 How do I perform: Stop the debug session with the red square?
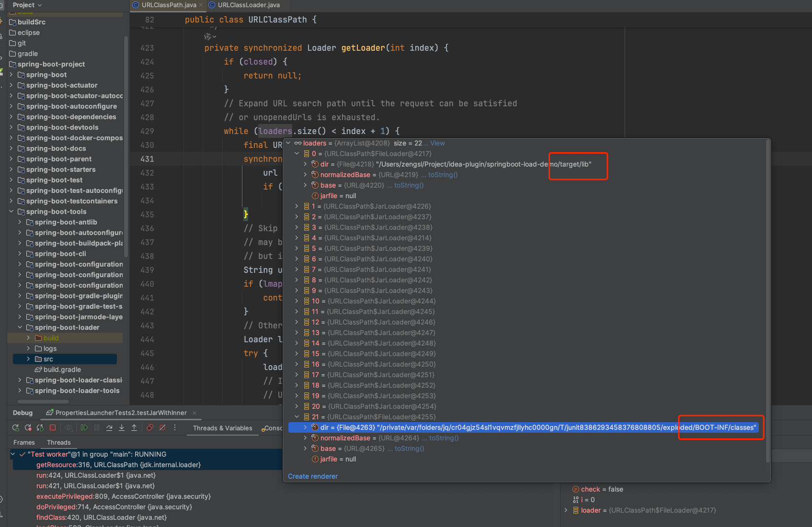(53, 428)
